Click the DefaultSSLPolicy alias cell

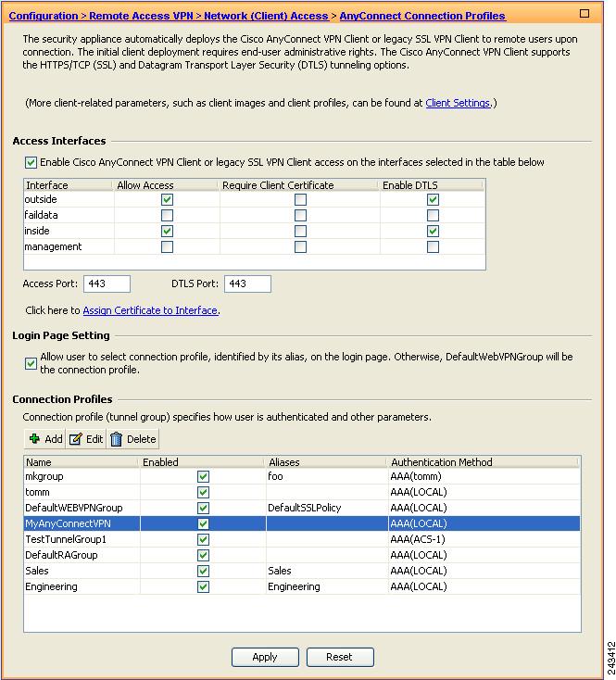327,508
